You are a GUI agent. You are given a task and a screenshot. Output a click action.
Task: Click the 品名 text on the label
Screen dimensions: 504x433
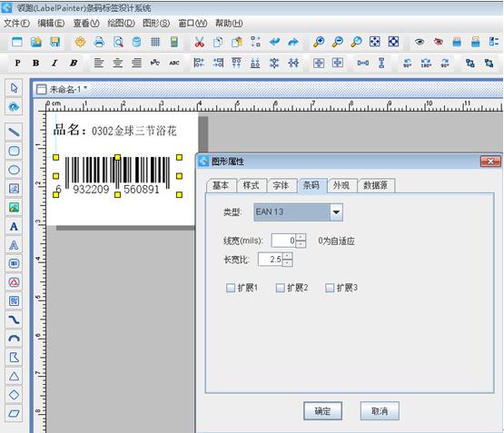[70, 130]
